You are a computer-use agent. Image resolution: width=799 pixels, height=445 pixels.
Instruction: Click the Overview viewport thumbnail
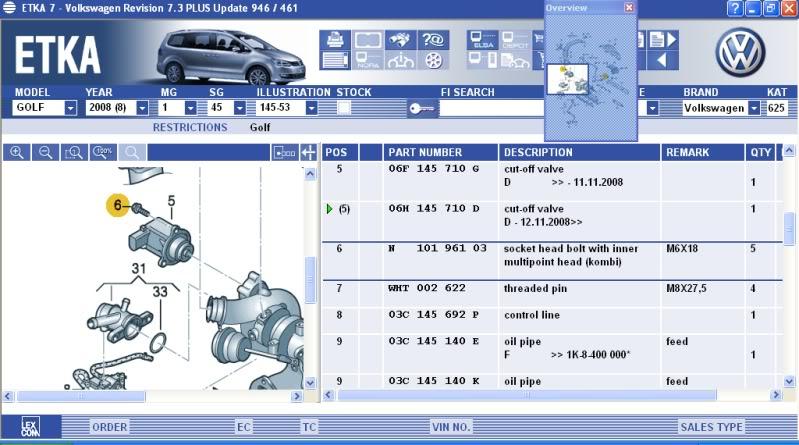pos(567,79)
